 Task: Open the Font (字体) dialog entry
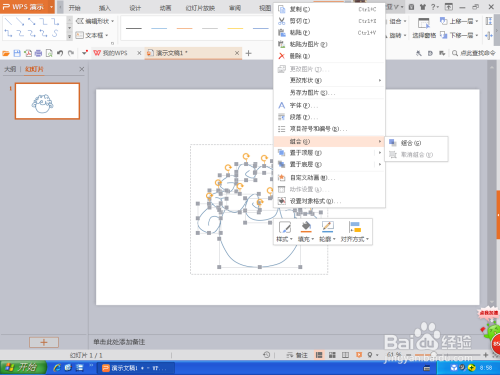[329, 105]
